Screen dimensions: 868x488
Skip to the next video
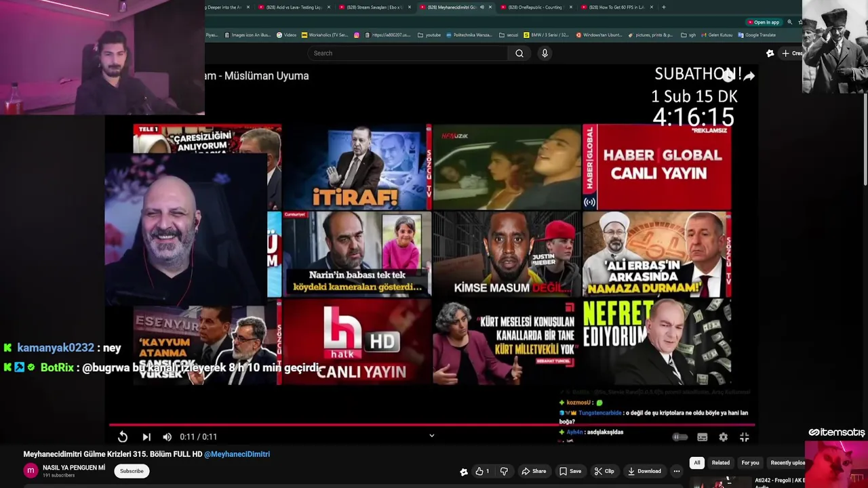146,437
